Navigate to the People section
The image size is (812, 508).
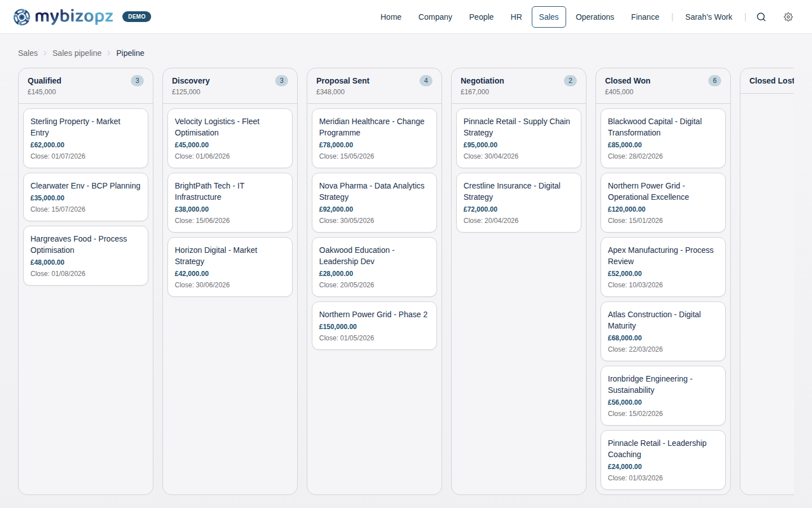[482, 17]
